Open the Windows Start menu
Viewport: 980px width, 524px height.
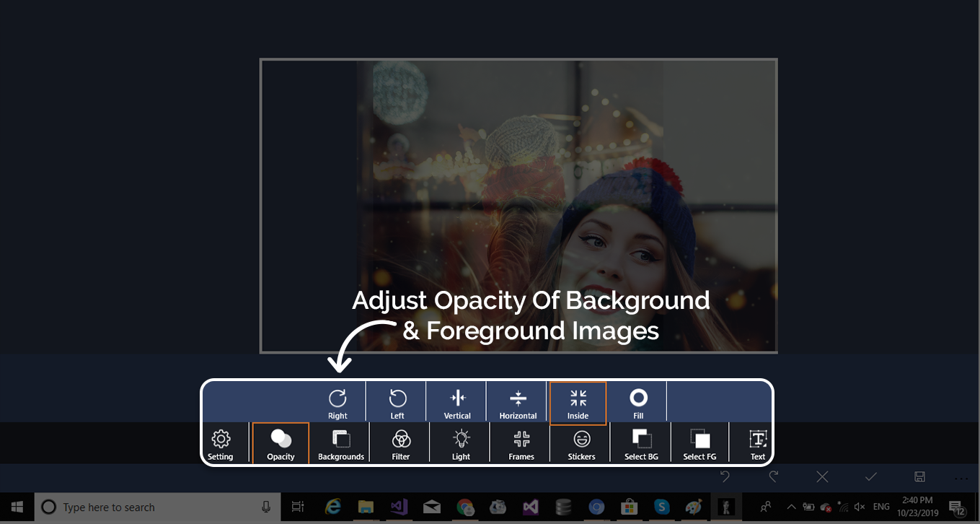click(x=17, y=507)
